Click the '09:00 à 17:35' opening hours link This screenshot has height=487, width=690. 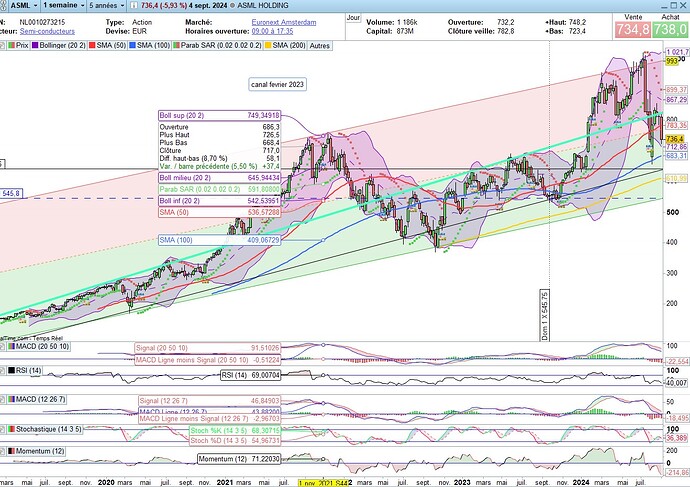click(x=272, y=31)
